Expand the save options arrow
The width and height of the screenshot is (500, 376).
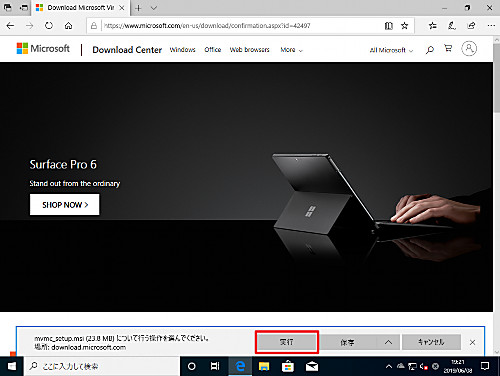[x=388, y=342]
